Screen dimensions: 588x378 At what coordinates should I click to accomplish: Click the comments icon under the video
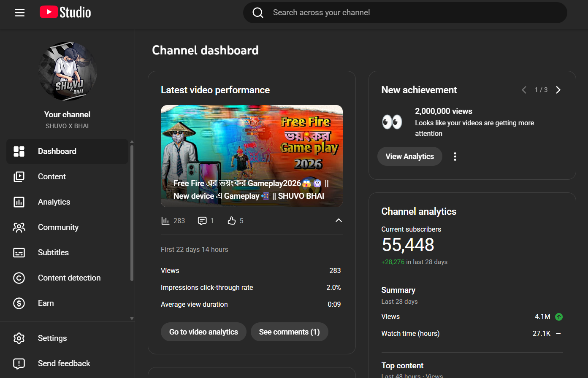(202, 221)
